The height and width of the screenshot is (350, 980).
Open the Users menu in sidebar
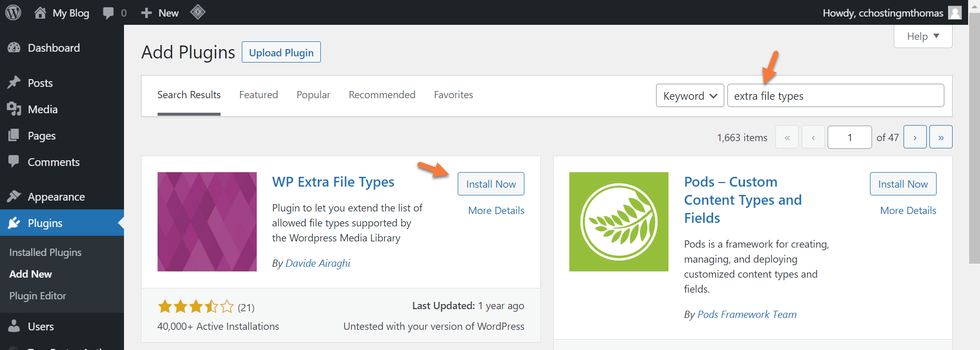point(41,327)
